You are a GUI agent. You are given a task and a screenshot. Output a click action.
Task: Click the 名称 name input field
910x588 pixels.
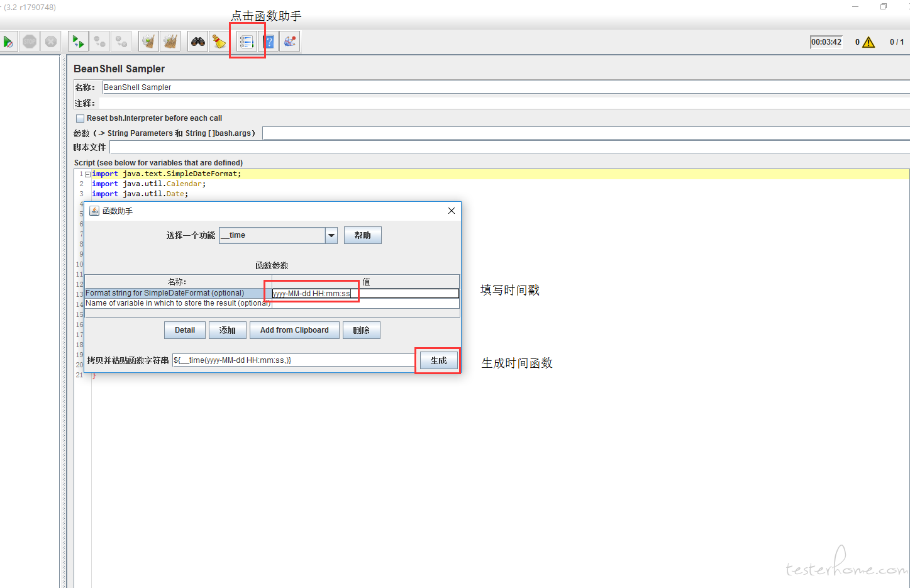pos(506,87)
